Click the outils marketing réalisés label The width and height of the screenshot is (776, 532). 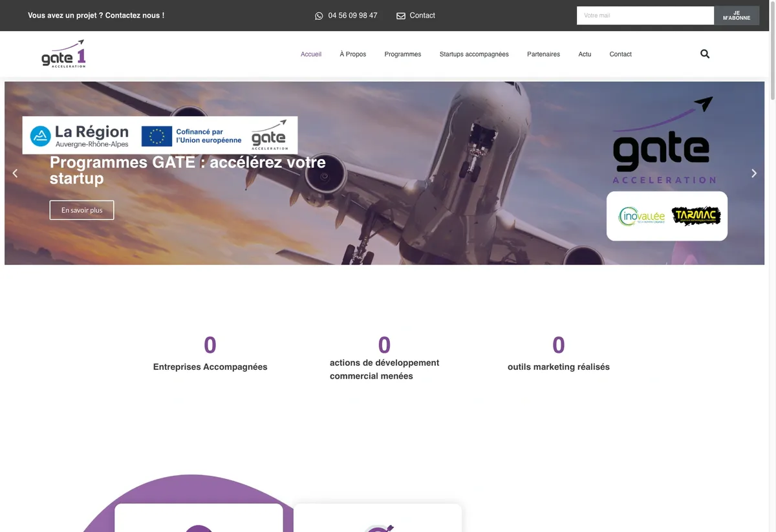pyautogui.click(x=559, y=367)
